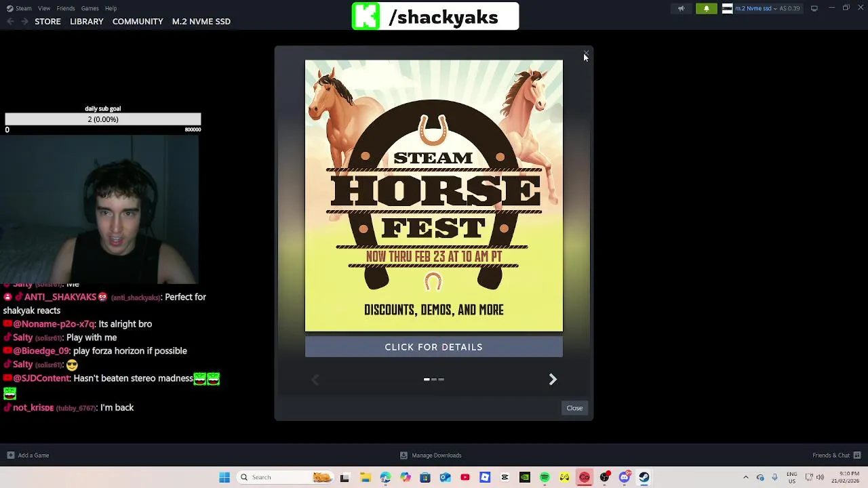The width and height of the screenshot is (868, 488).
Task: Open Friends & Chat
Action: (837, 455)
